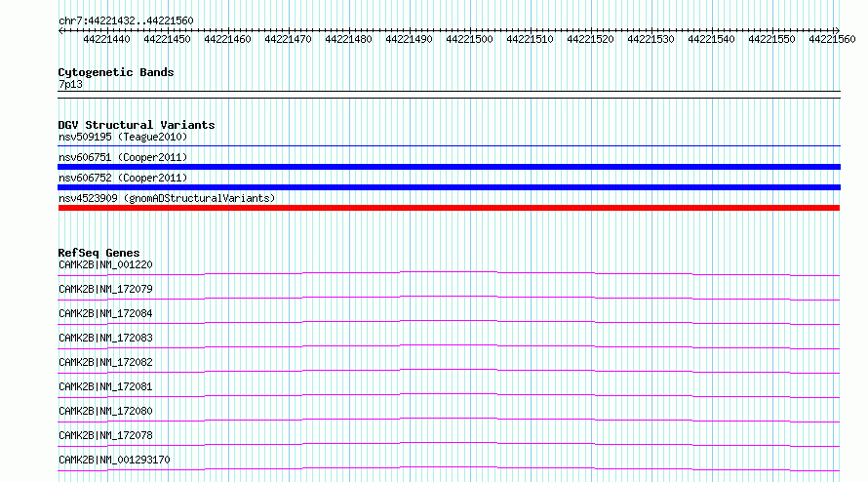Open transcript CAMK2B|NM_001220

105,264
